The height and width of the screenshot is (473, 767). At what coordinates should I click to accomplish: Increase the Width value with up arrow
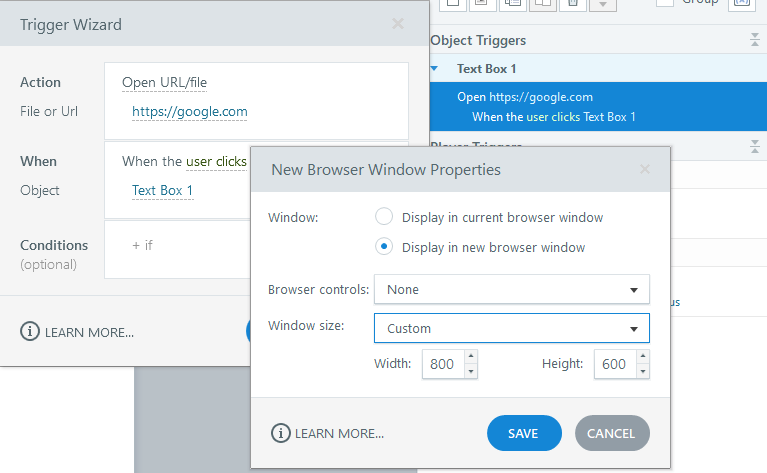click(x=471, y=356)
